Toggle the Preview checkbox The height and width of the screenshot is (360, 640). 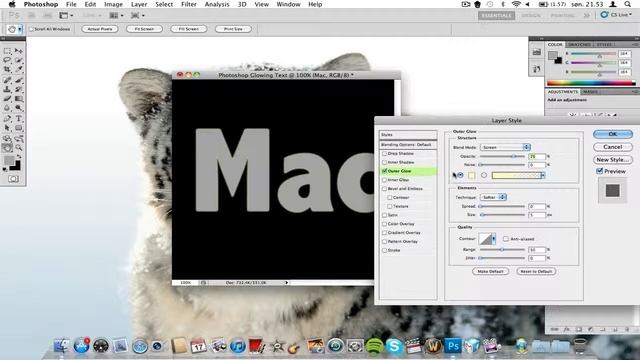(x=600, y=171)
